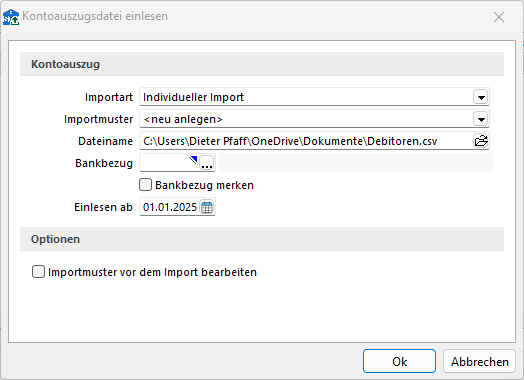
Task: Click inside the Bankbezug input field
Action: (169, 163)
